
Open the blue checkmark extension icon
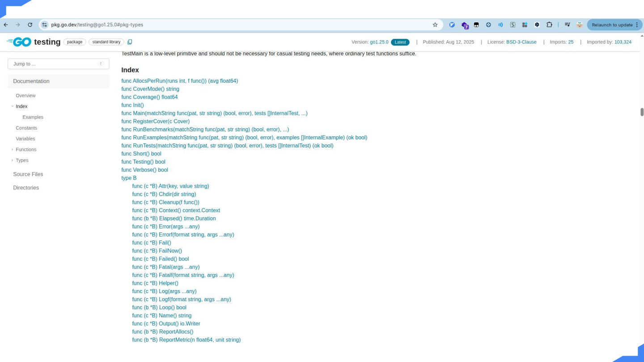(452, 25)
